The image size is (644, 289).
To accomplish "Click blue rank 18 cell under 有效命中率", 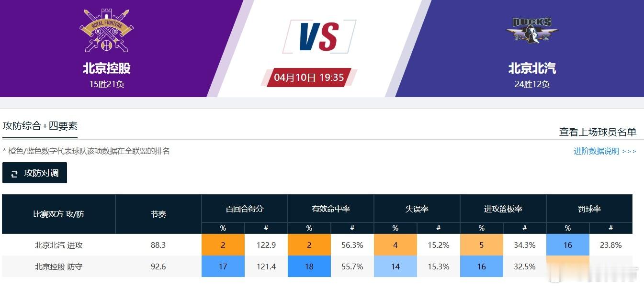I will (309, 267).
